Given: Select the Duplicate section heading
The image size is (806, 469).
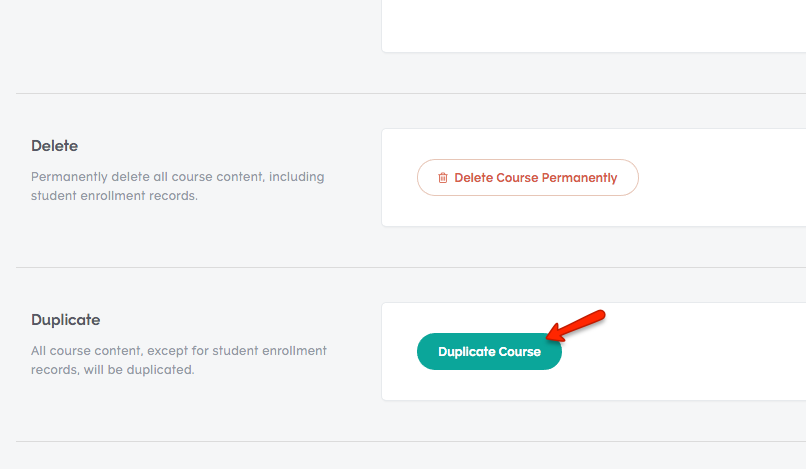Looking at the screenshot, I should (x=65, y=320).
